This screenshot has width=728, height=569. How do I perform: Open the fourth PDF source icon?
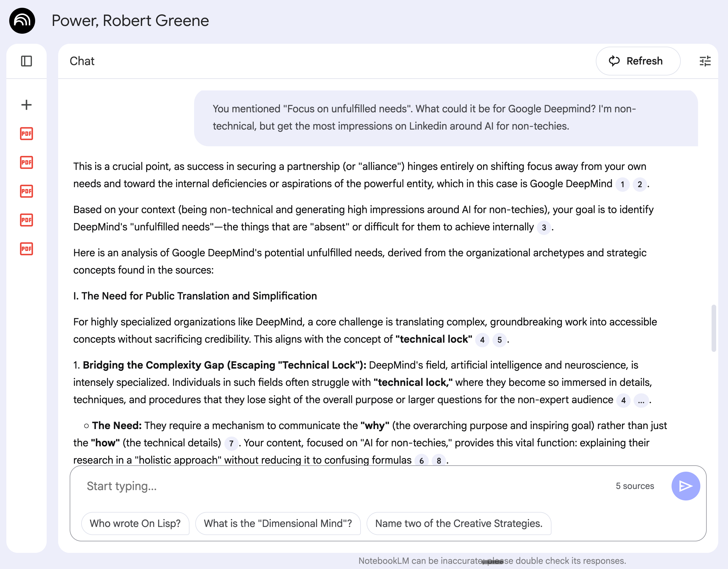[26, 220]
